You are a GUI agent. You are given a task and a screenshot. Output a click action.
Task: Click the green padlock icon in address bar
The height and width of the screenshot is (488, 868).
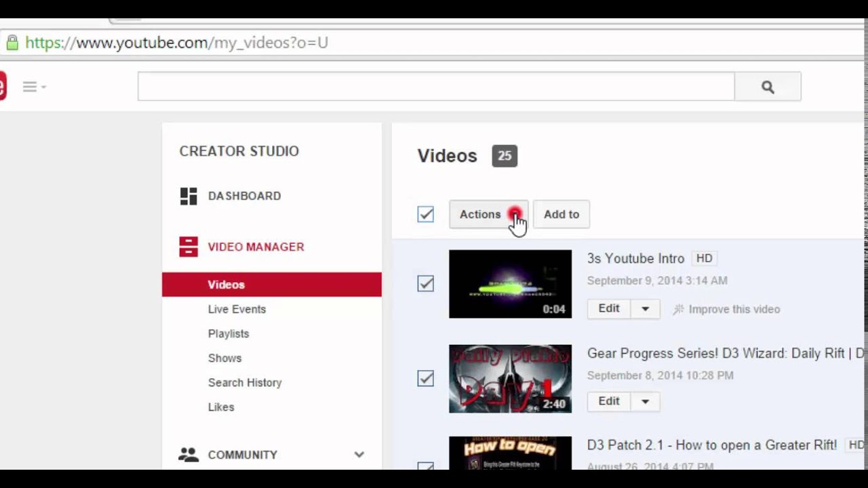pos(12,43)
